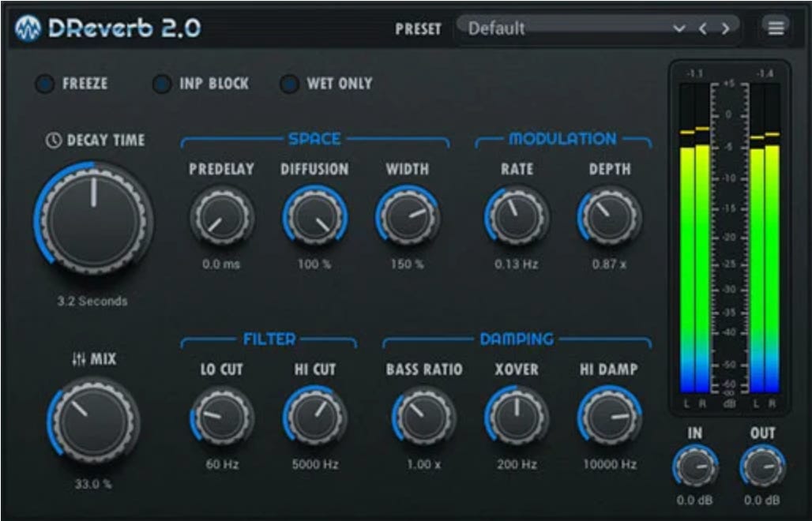The height and width of the screenshot is (521, 812).
Task: Click the Predelay knob
Action: click(x=222, y=217)
